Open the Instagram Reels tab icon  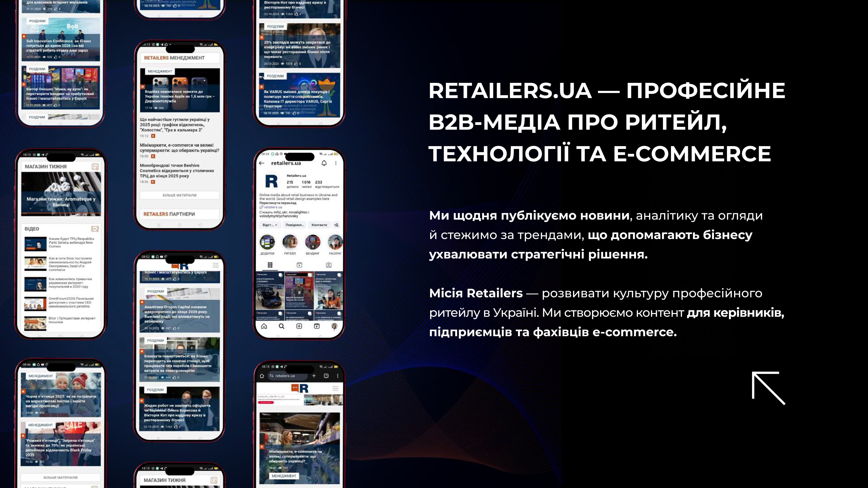(299, 265)
